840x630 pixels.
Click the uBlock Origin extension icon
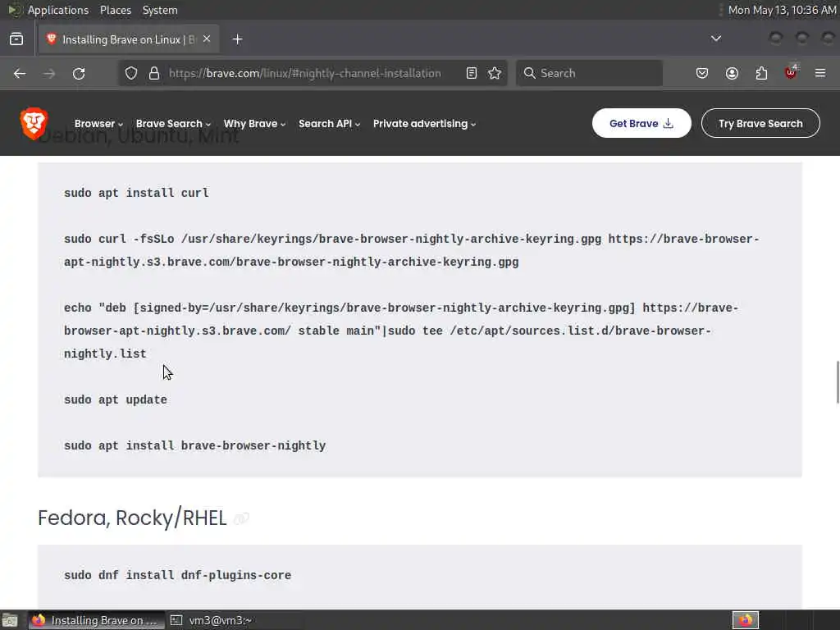point(791,72)
